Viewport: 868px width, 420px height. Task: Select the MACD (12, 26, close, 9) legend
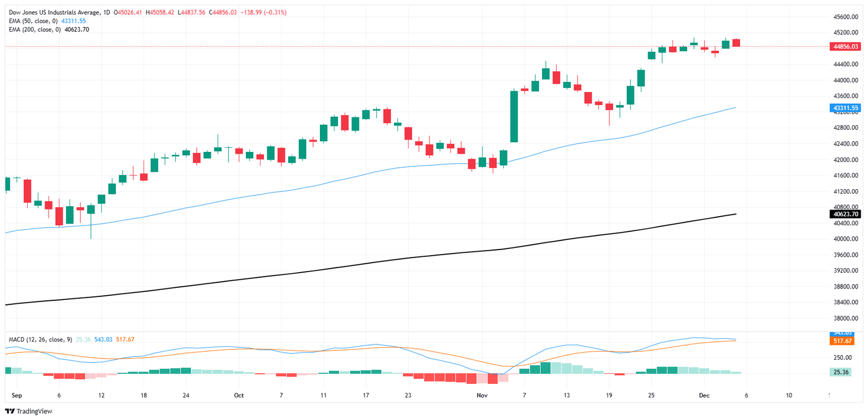click(x=40, y=339)
